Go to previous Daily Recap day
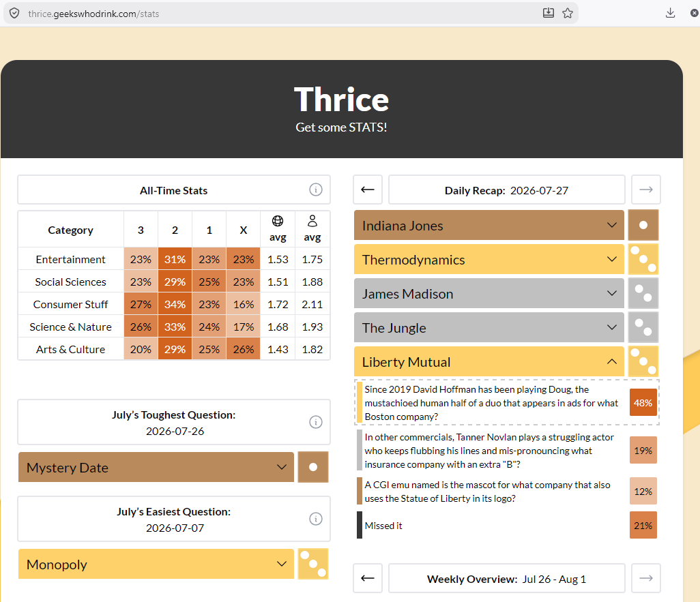 tap(368, 190)
